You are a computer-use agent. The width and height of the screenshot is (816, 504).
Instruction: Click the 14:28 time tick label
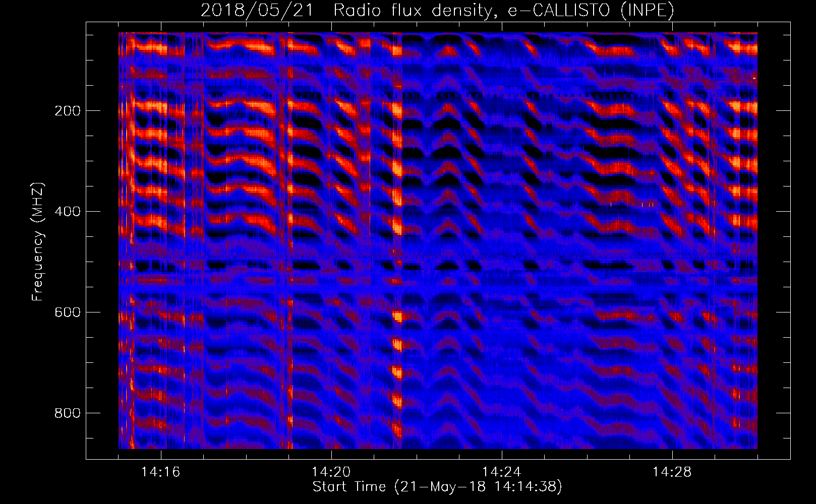click(x=672, y=472)
